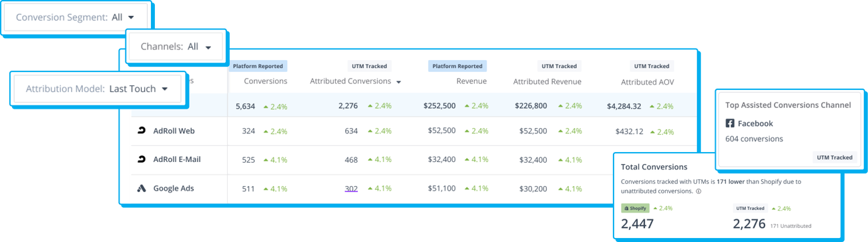This screenshot has height=242, width=868.
Task: Select the Google Ads channel name
Action: point(174,188)
